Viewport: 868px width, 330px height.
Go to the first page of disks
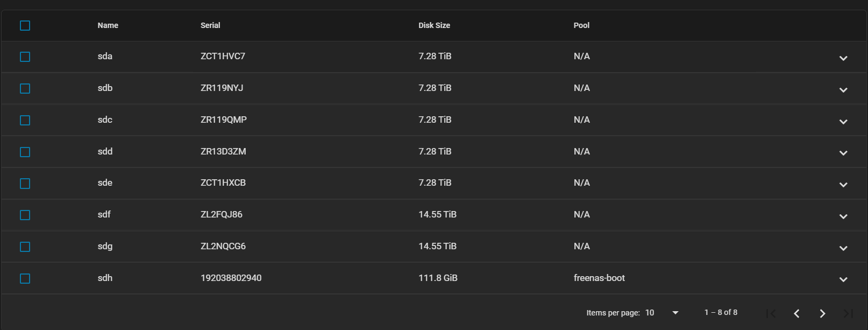771,313
